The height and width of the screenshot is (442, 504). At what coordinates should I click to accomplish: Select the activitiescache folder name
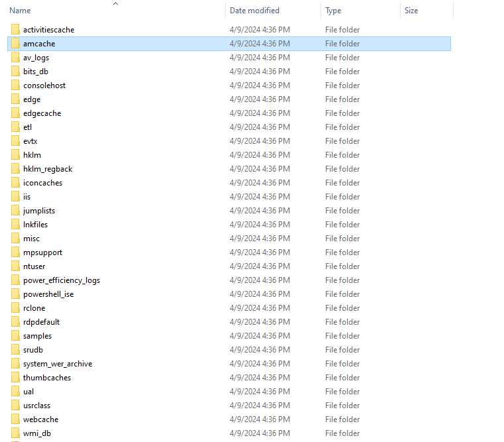(x=48, y=30)
